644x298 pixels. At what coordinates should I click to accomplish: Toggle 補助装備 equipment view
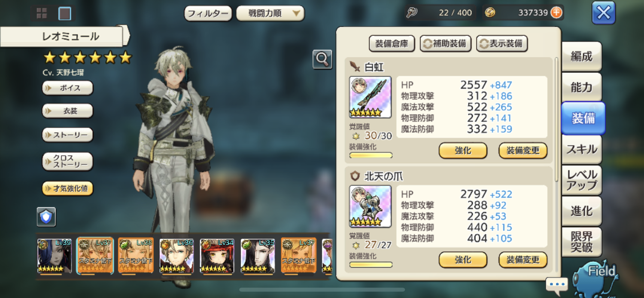pyautogui.click(x=446, y=43)
